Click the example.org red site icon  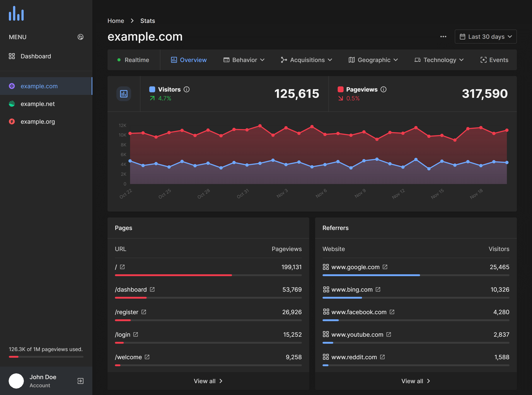(x=12, y=121)
